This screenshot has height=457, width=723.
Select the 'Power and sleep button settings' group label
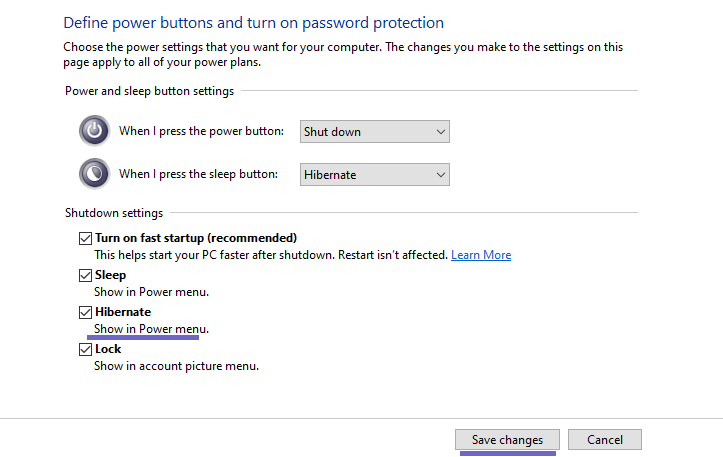[x=149, y=91]
